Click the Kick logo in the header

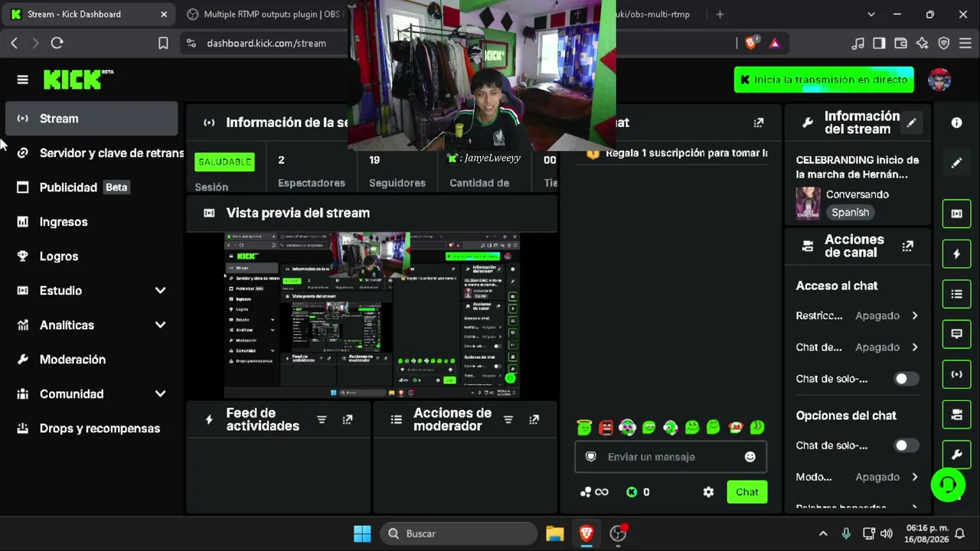(78, 80)
